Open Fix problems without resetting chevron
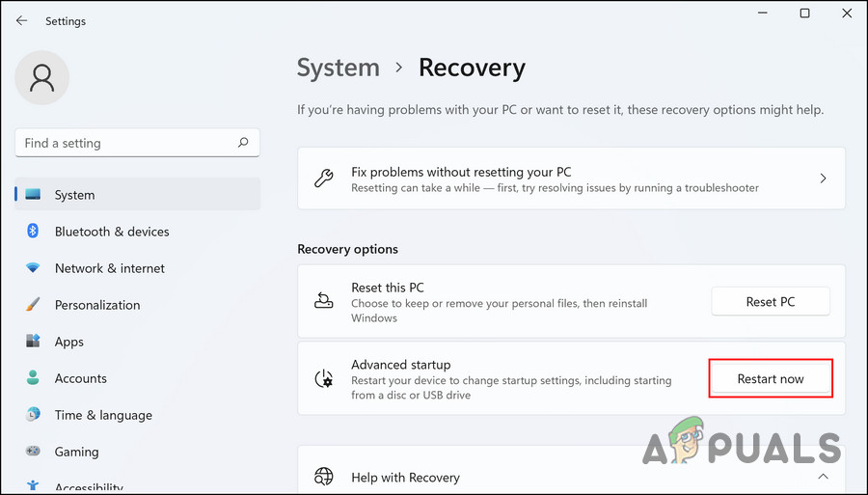Viewport: 868px width, 495px height. tap(823, 179)
